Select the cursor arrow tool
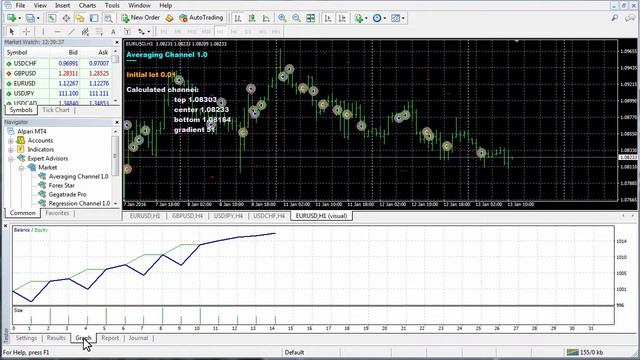Viewport: 640px width, 360px height. (x=11, y=31)
